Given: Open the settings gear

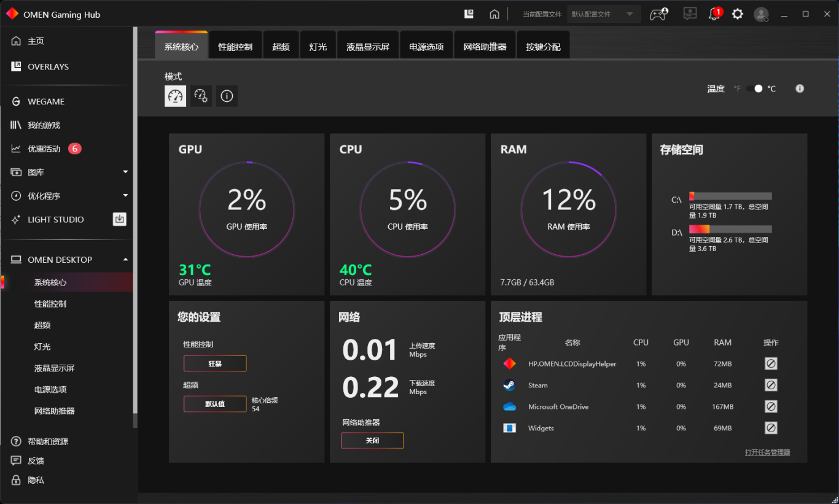Looking at the screenshot, I should click(738, 14).
